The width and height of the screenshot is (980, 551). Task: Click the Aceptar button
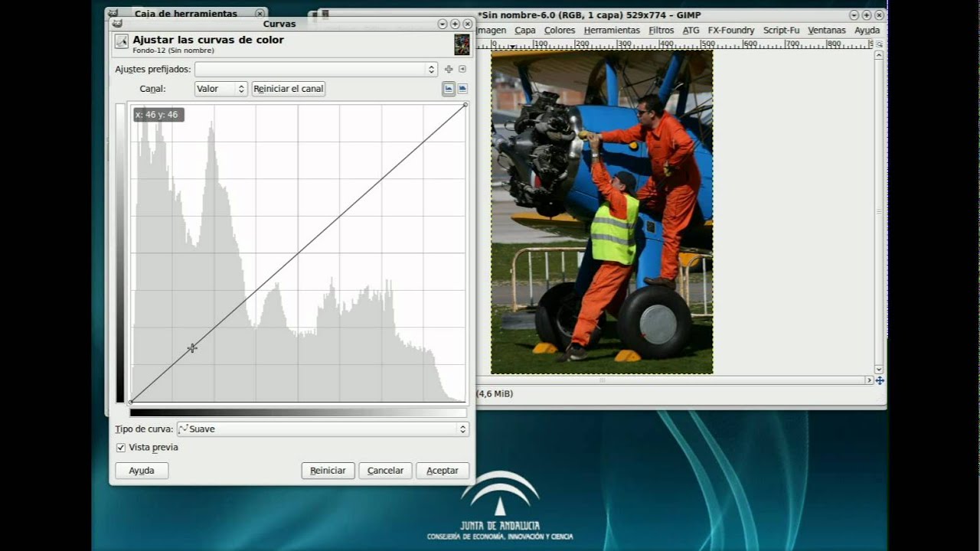(x=443, y=471)
